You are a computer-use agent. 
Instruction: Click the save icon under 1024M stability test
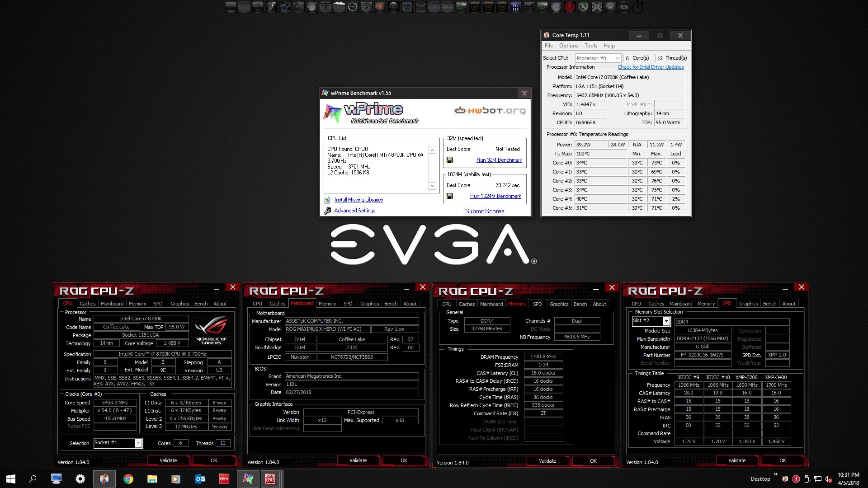point(450,196)
